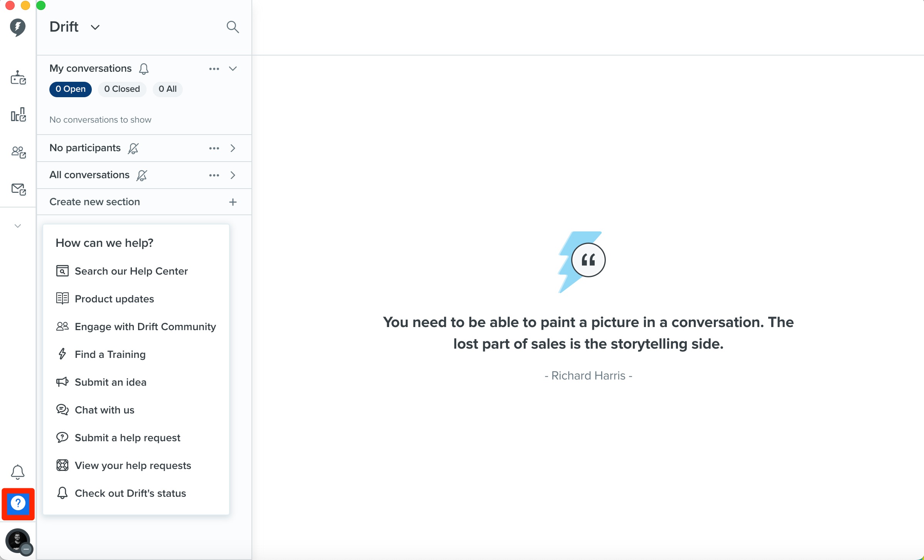
Task: Click the blue help question mark icon
Action: pos(18,504)
